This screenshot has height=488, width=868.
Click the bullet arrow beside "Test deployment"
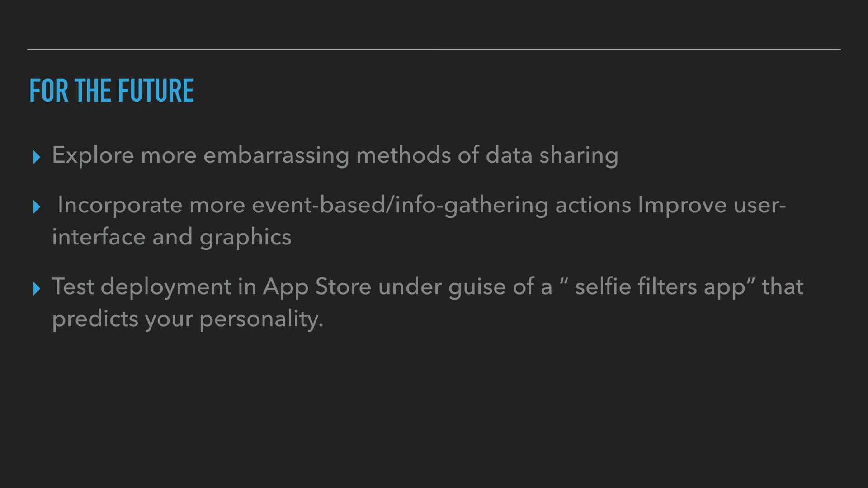click(37, 289)
